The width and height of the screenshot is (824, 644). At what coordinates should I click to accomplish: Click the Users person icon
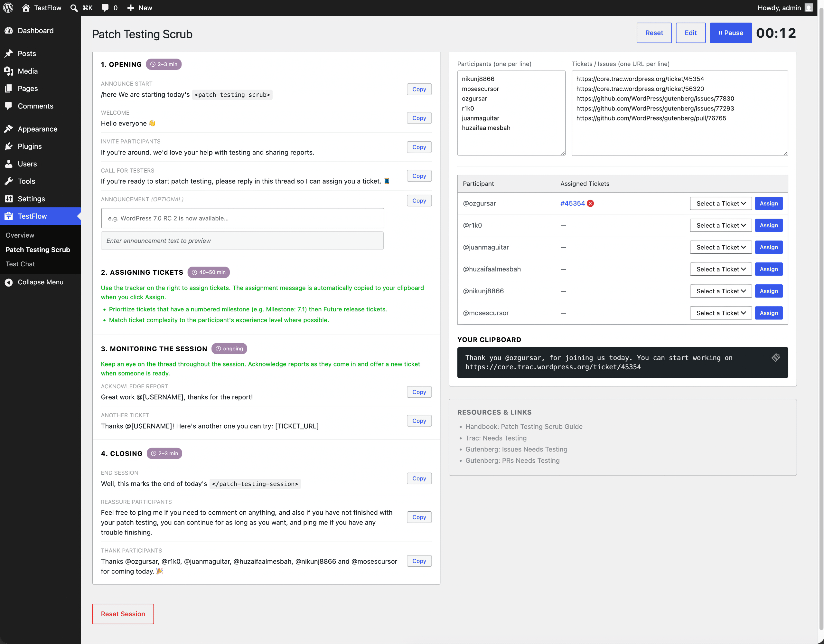pyautogui.click(x=9, y=164)
